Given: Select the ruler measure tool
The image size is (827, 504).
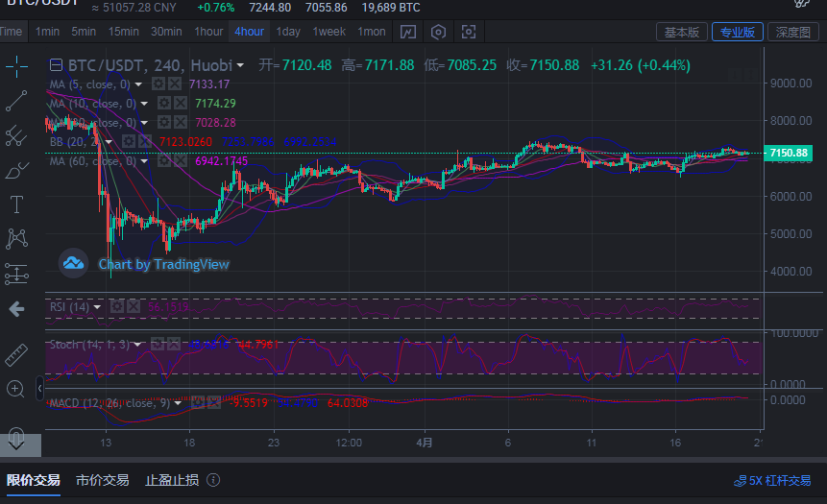Looking at the screenshot, I should tap(17, 355).
